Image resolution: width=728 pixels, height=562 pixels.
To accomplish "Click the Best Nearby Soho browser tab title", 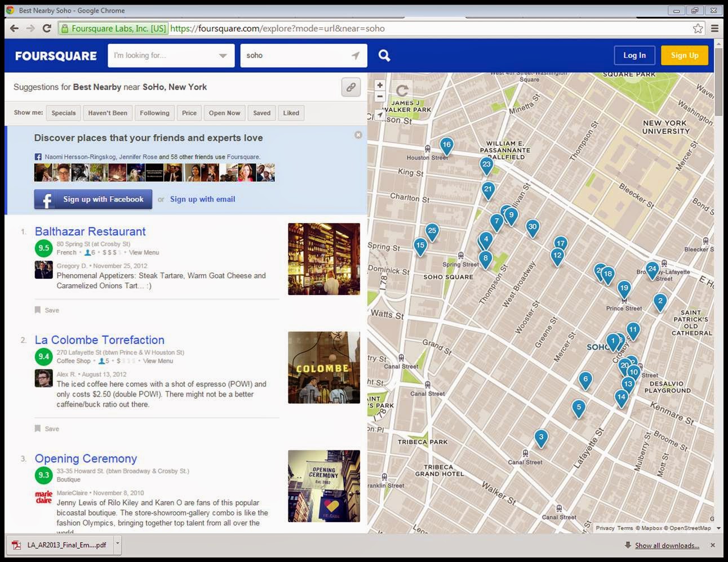I will (72, 10).
